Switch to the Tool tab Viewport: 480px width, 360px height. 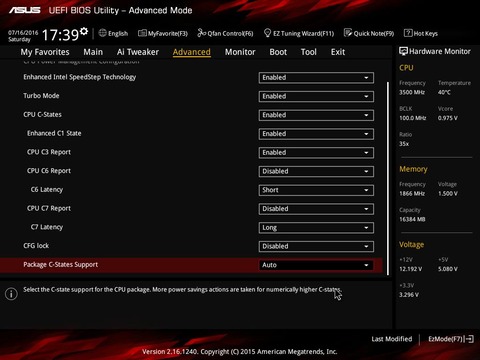[309, 52]
